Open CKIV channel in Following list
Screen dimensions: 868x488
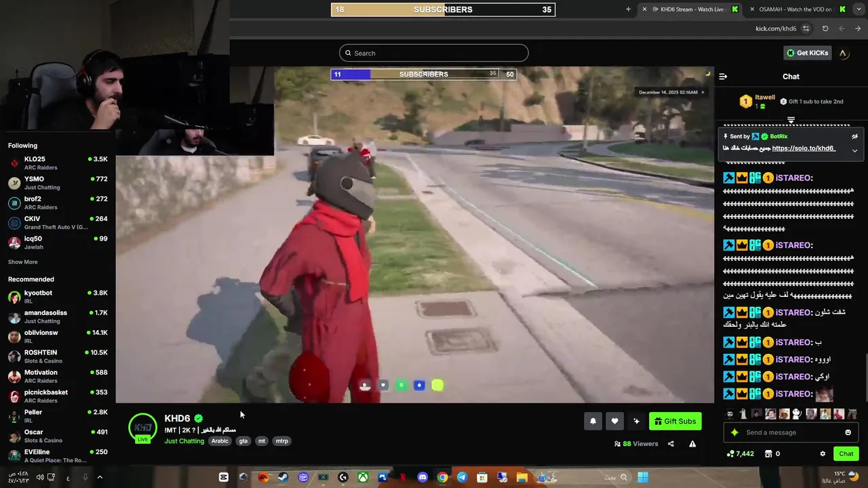58,222
